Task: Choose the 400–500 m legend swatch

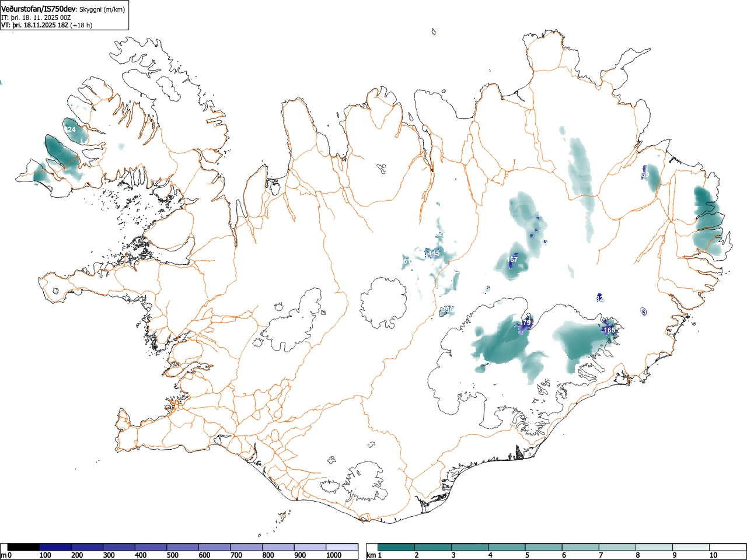Action: pos(151,547)
